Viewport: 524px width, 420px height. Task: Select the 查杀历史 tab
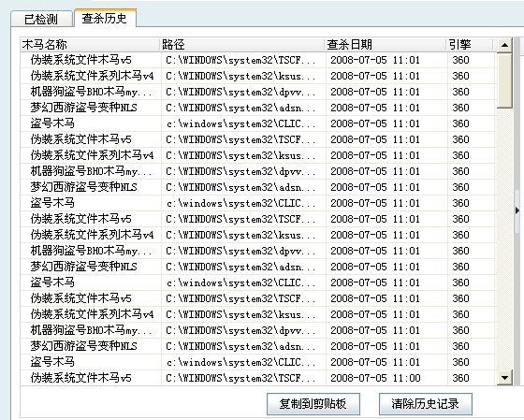[105, 18]
